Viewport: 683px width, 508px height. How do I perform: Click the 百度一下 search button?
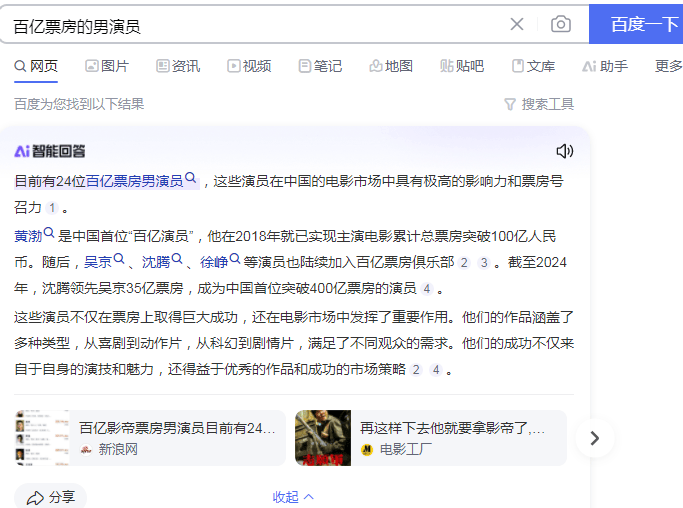point(636,24)
